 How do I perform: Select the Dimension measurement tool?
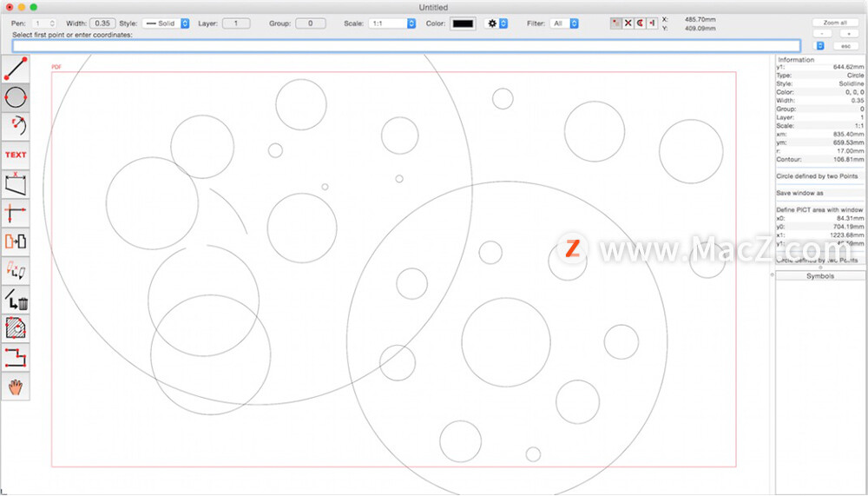(x=16, y=183)
